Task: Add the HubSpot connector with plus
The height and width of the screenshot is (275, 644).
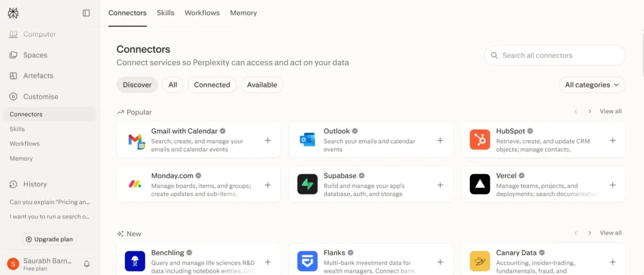Action: pos(613,140)
